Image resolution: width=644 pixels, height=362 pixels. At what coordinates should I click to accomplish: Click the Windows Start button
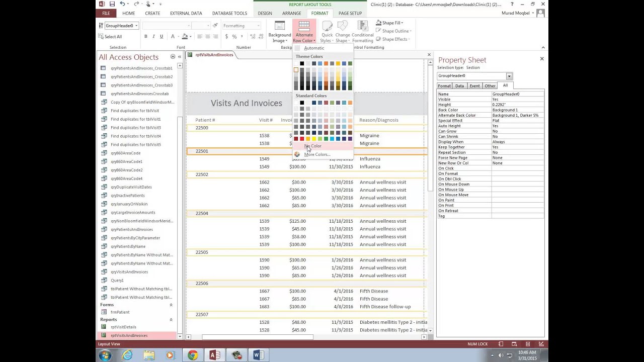105,355
